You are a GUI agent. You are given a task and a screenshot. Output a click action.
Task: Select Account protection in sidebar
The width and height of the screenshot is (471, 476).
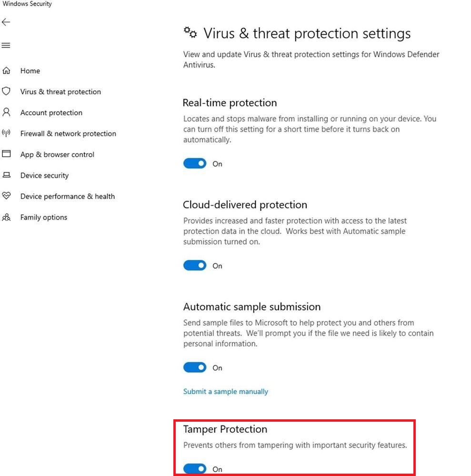coord(51,113)
